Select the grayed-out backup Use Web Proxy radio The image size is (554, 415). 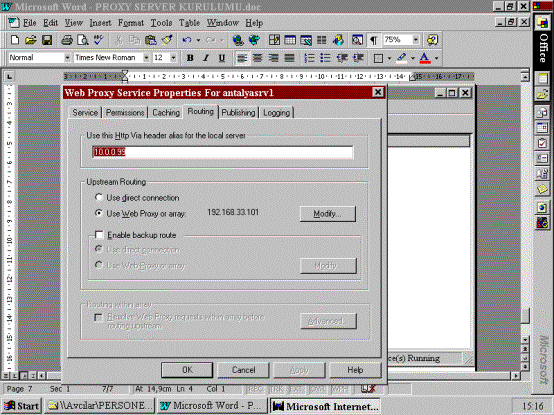(x=99, y=265)
